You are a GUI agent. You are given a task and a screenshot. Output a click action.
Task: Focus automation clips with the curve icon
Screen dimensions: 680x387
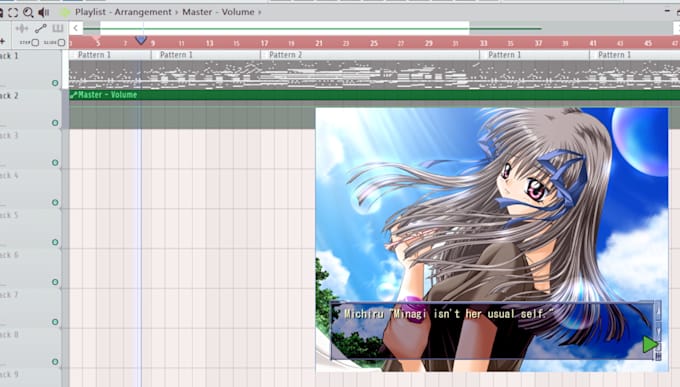tap(41, 29)
